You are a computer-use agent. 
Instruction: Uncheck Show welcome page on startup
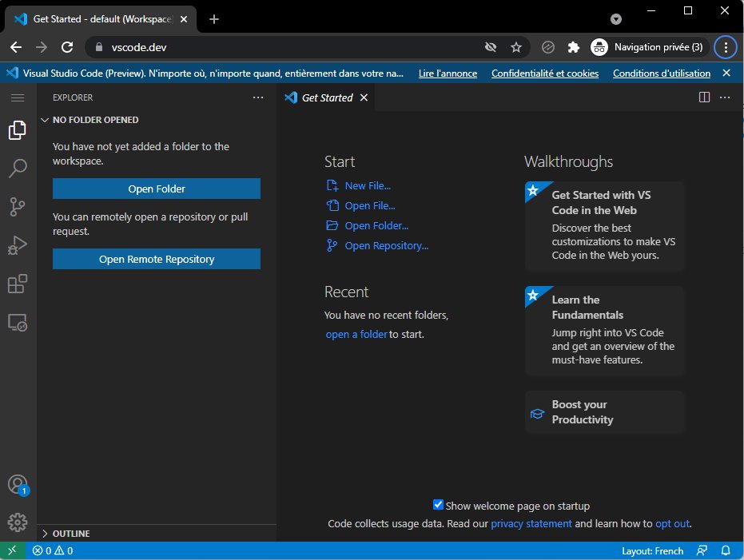(438, 504)
